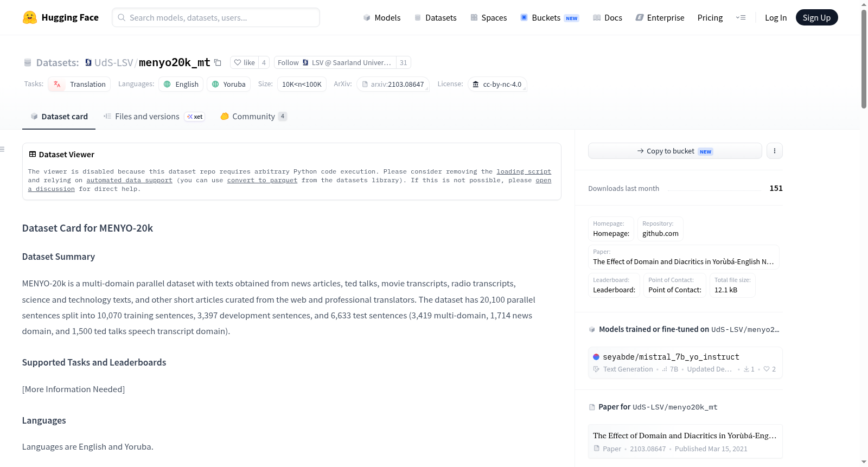The height and width of the screenshot is (467, 868).
Task: Click the like count 4
Action: click(x=264, y=62)
